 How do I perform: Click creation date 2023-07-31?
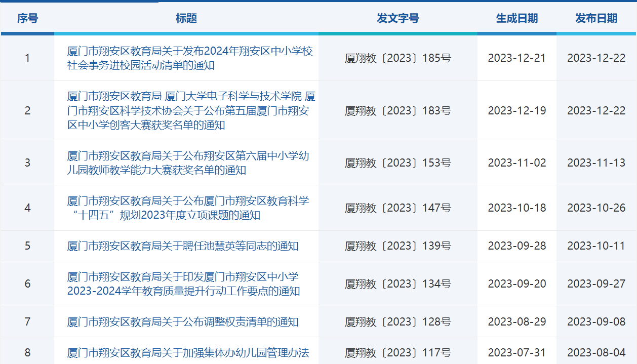[x=517, y=353]
